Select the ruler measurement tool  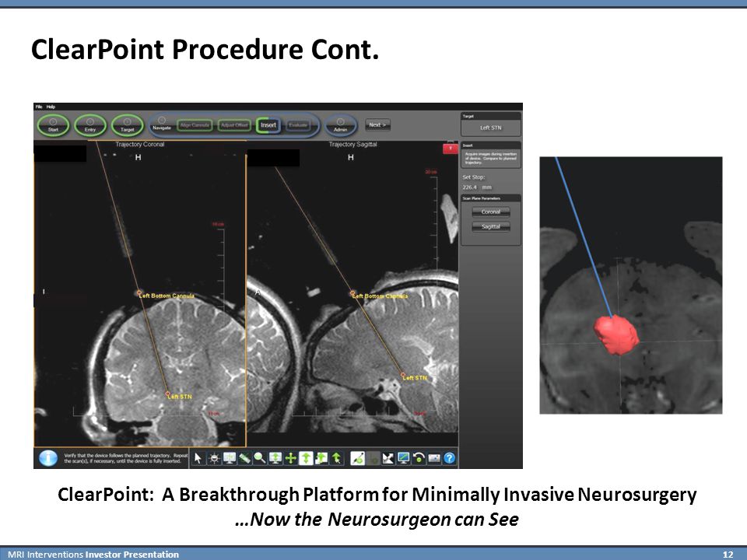(245, 458)
